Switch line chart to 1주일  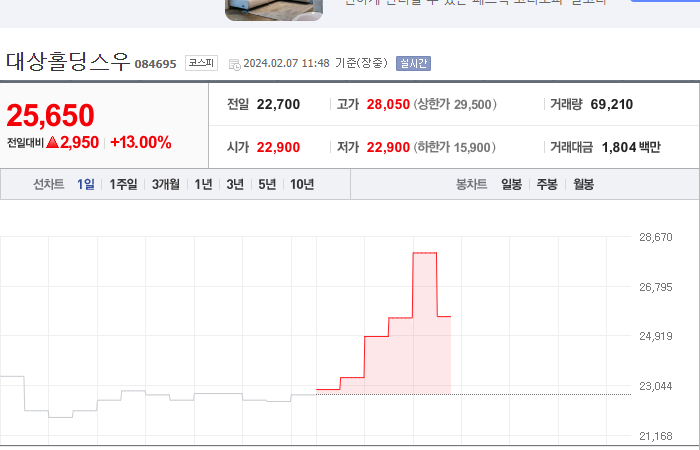pyautogui.click(x=124, y=184)
